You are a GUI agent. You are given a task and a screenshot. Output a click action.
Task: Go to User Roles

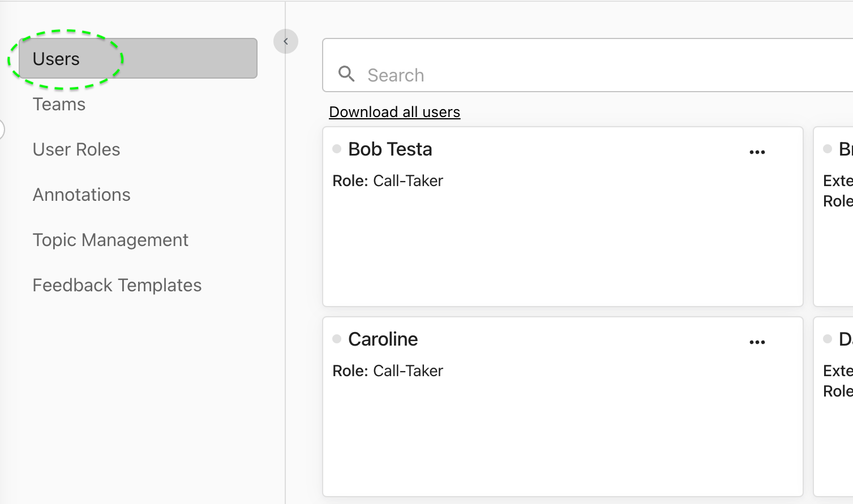(x=76, y=149)
